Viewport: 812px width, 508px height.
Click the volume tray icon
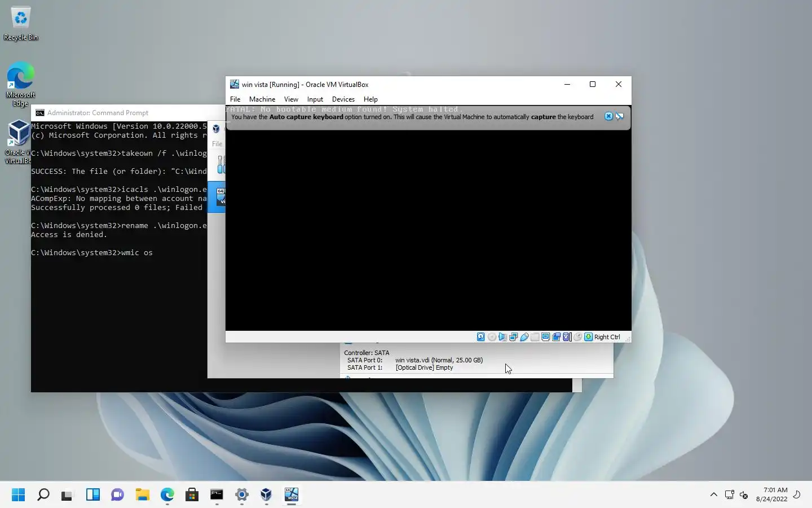(744, 495)
